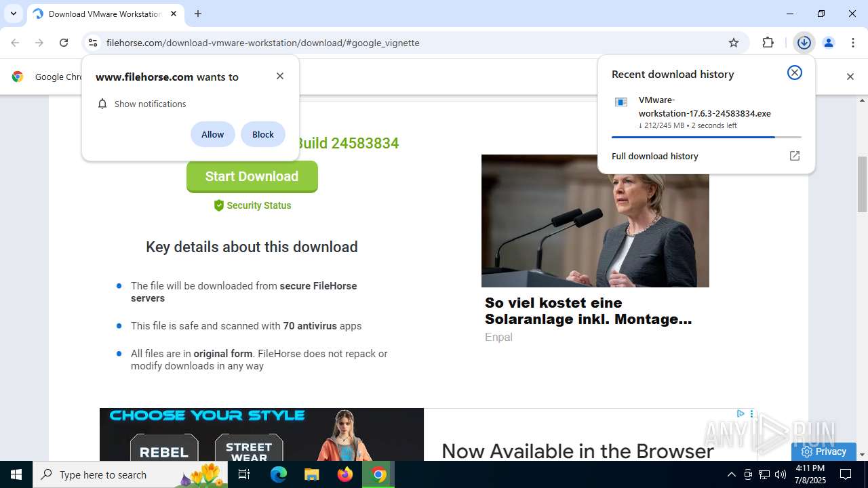
Task: Open the network tray icon
Action: pyautogui.click(x=764, y=474)
